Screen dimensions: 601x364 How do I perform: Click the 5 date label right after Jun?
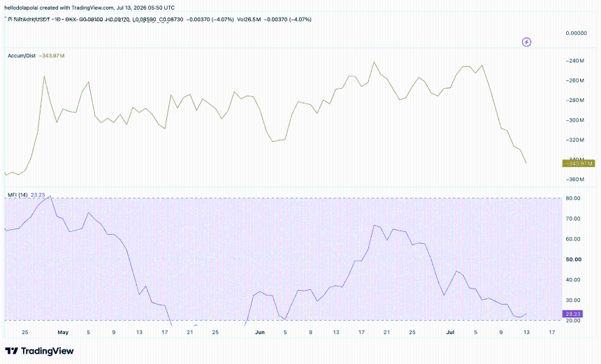pos(285,332)
